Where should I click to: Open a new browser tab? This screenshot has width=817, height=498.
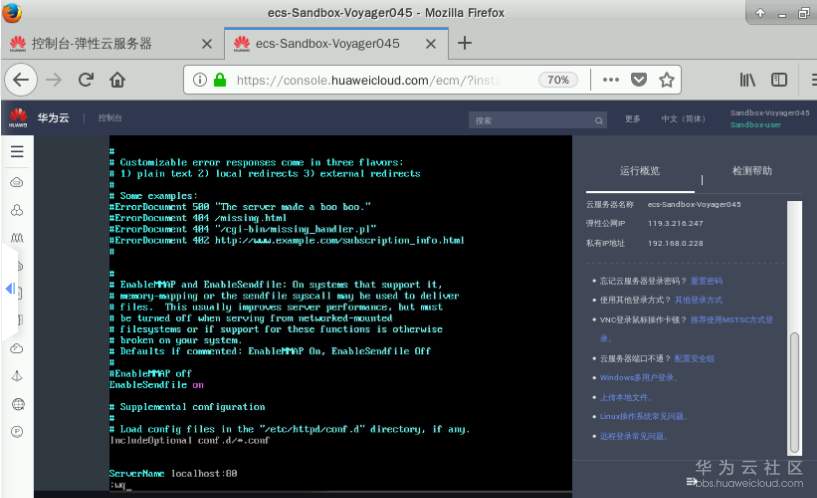(464, 43)
